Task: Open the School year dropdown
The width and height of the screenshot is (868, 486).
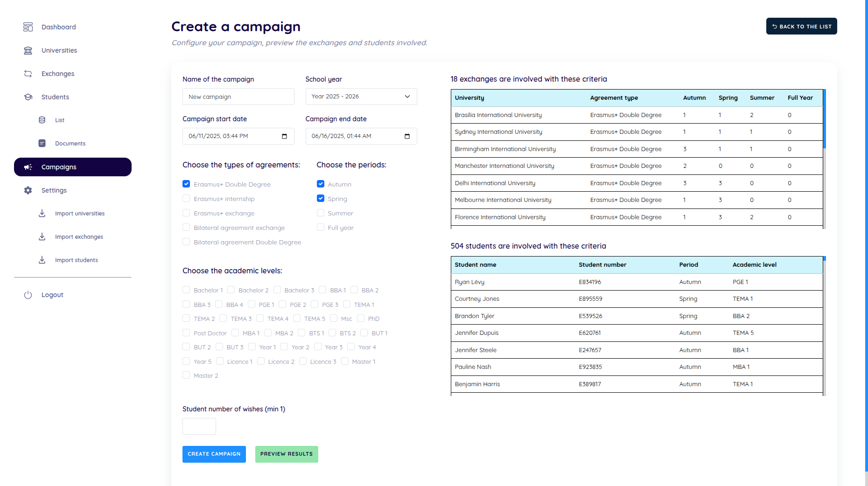Action: tap(361, 97)
